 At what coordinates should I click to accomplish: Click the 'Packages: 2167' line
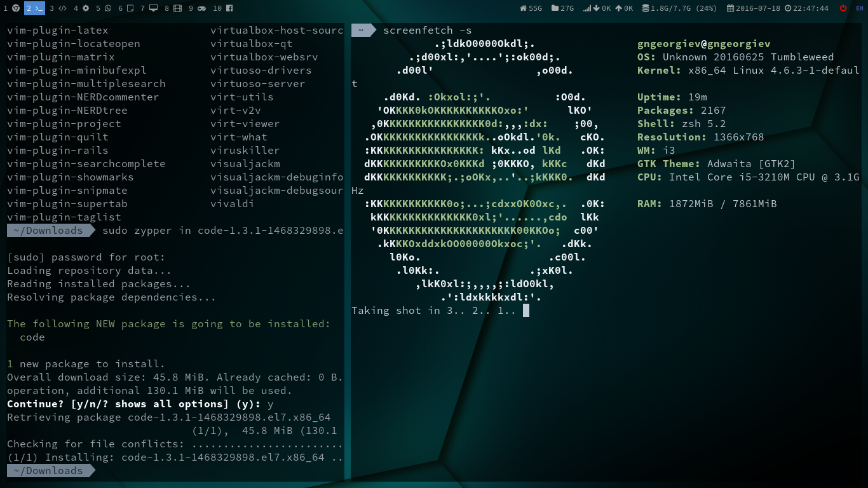click(682, 111)
